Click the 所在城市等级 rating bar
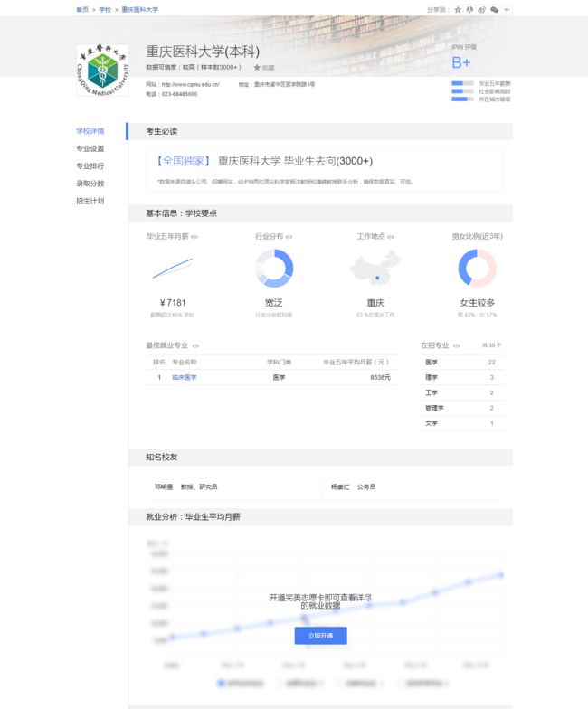Screen dimensions: 588x709 click(462, 99)
